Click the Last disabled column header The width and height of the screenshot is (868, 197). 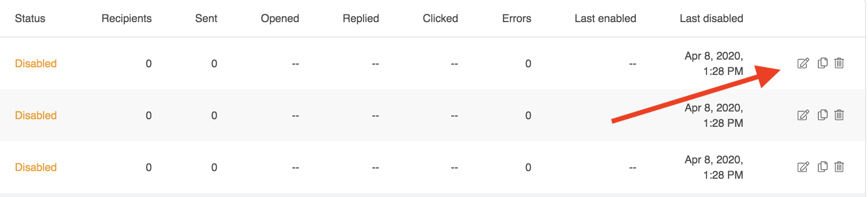click(711, 18)
